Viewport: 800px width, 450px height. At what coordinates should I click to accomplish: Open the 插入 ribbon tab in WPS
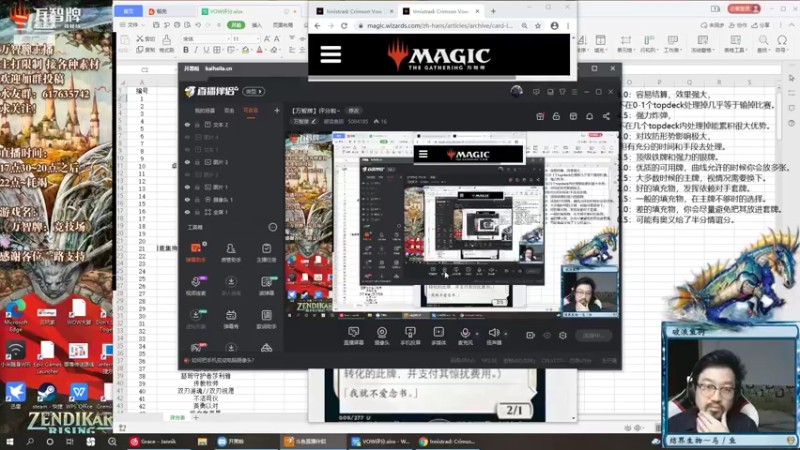pos(257,25)
